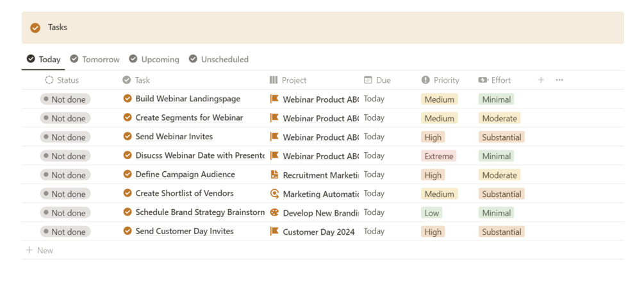Check off the Create Shortlist of Vendors task
The image size is (644, 281).
pos(128,194)
